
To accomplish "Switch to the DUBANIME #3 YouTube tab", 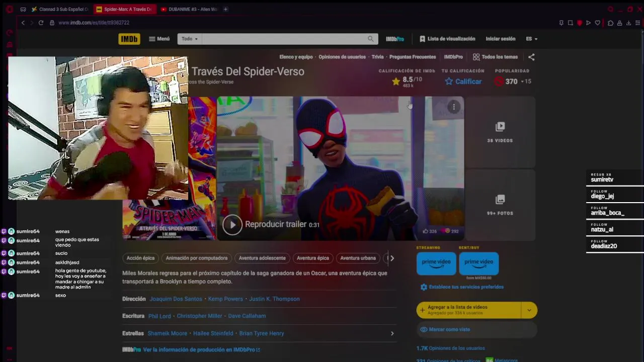I will (x=189, y=9).
